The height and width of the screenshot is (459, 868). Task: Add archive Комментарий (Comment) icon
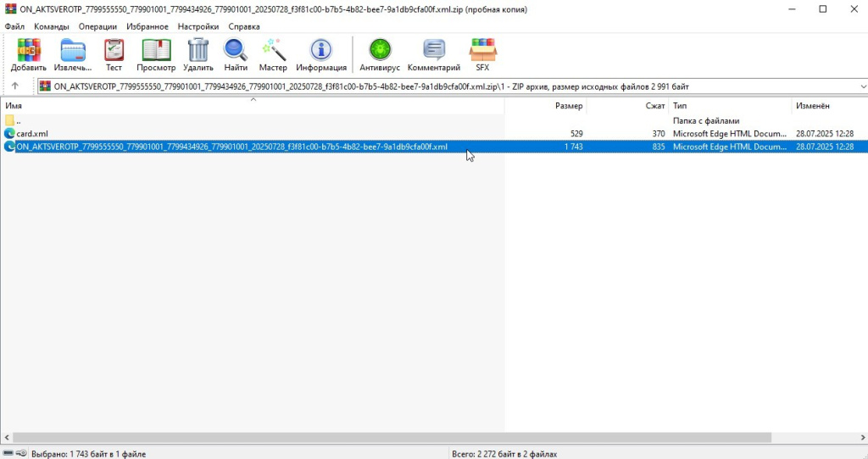(433, 53)
